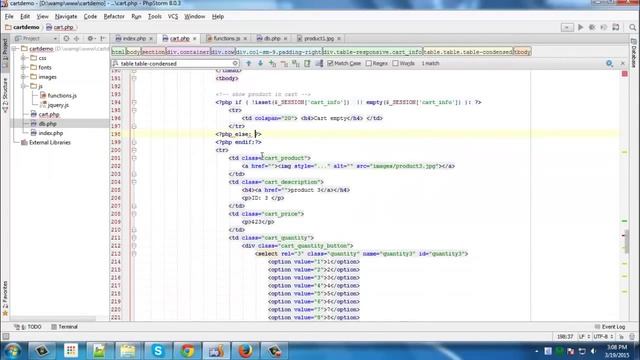Click red error stripe indicator at editor top
The width and height of the screenshot is (640, 360).
pyautogui.click(x=624, y=74)
